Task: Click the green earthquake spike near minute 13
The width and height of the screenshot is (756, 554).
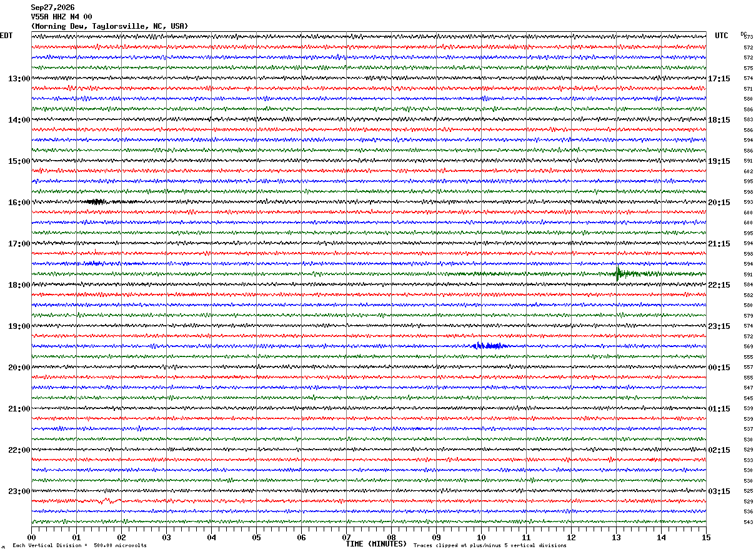Action: [x=619, y=273]
